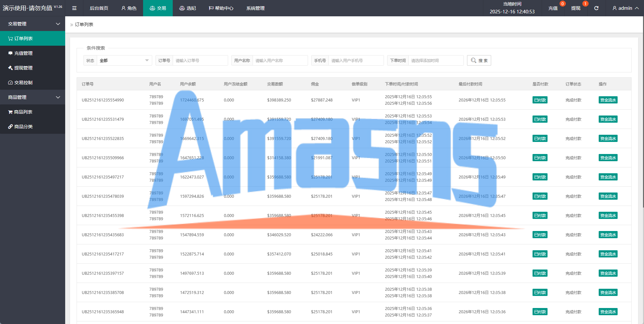Open 交易控制 in the sidebar
The height and width of the screenshot is (324, 644).
pyautogui.click(x=33, y=83)
